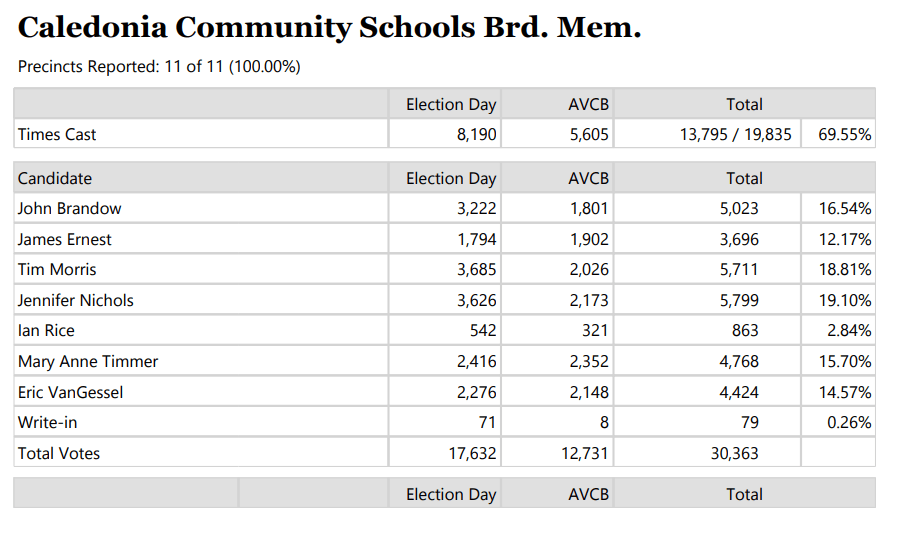Click Mary Anne Timmer's name

pos(88,362)
